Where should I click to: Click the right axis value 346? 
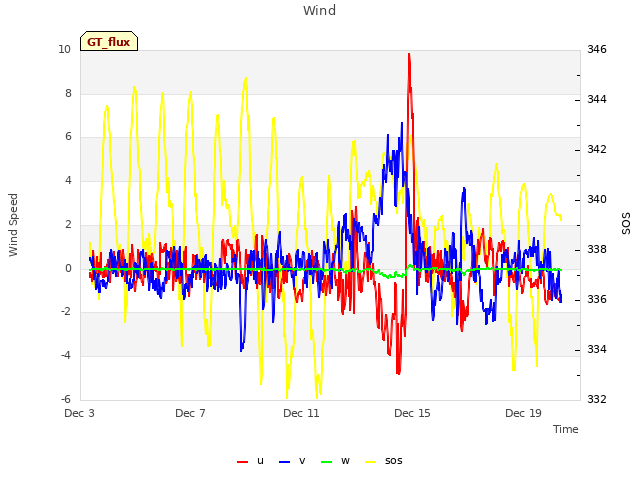tap(597, 49)
